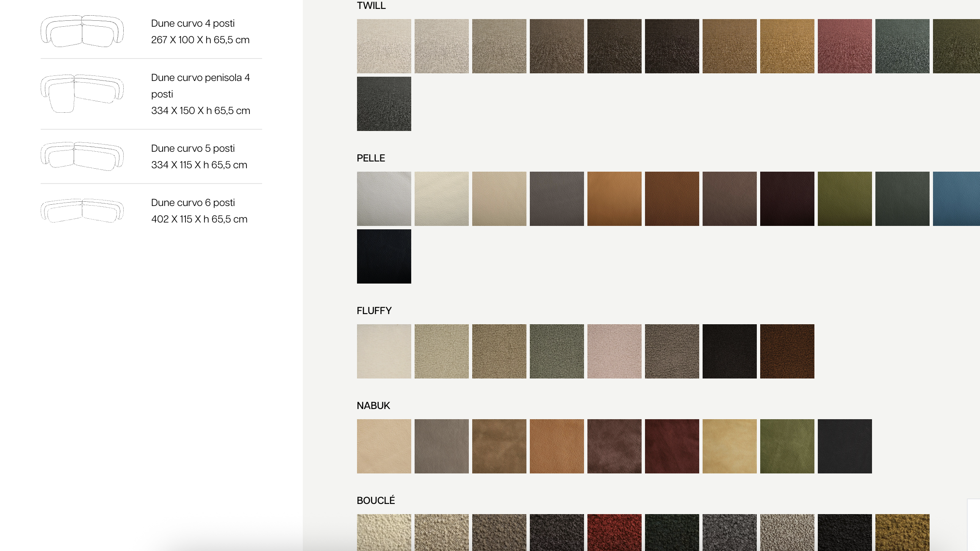This screenshot has height=551, width=980.
Task: Click the '402 X 115 X h 65,5 cm' dimensions
Action: pyautogui.click(x=199, y=219)
